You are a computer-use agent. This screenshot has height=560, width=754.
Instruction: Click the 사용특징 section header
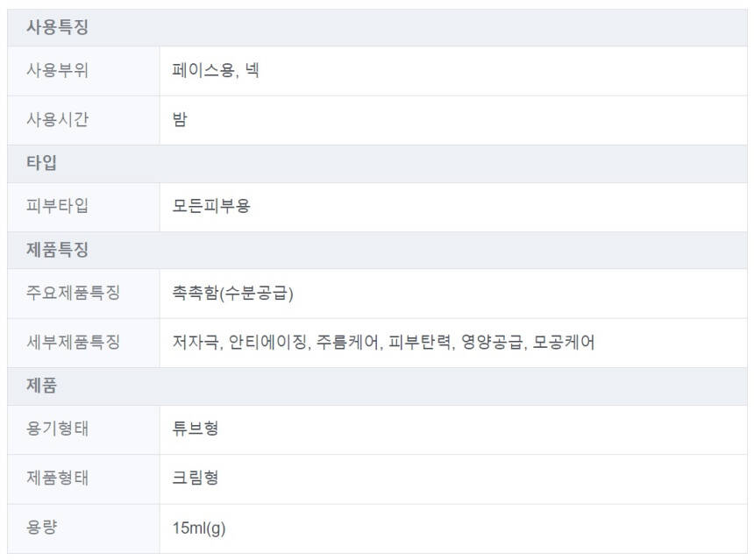pyautogui.click(x=57, y=27)
